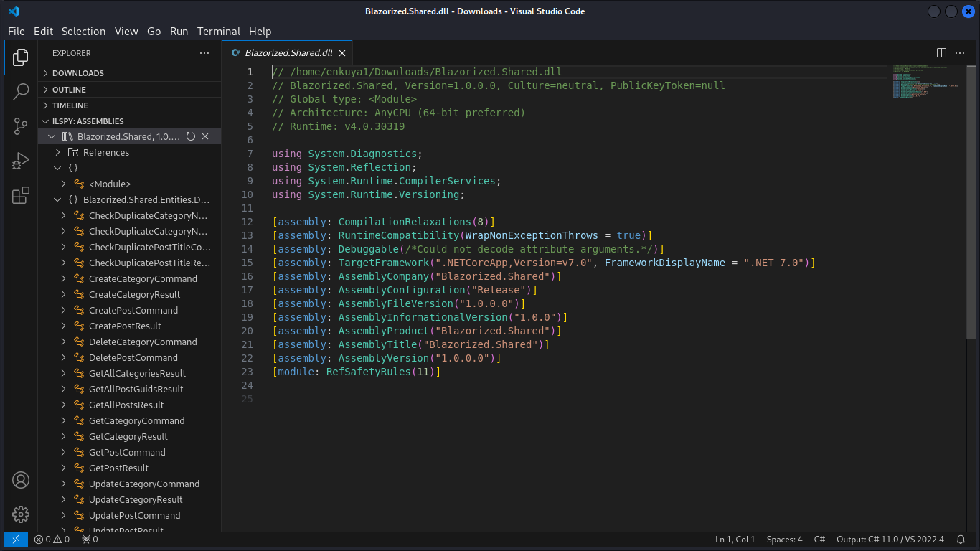Open the Selection menu
This screenshot has height=551, width=980.
pyautogui.click(x=83, y=31)
